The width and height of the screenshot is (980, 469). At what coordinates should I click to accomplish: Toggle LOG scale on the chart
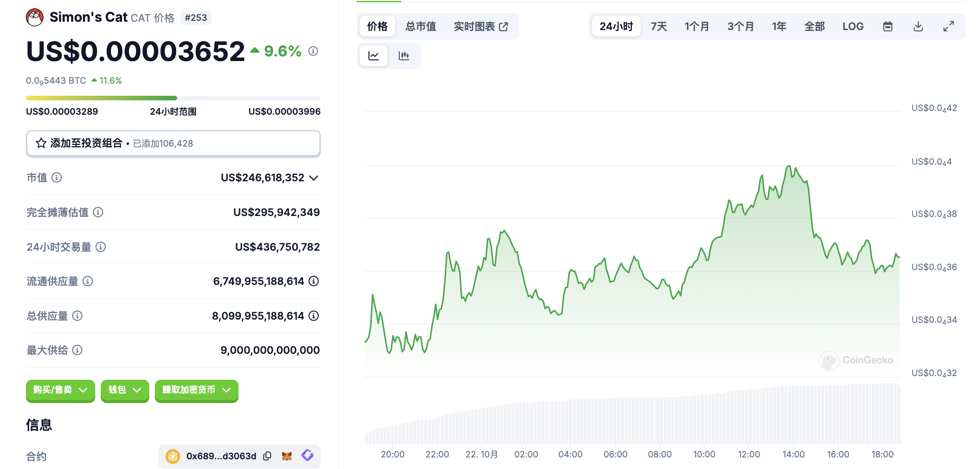click(x=853, y=26)
